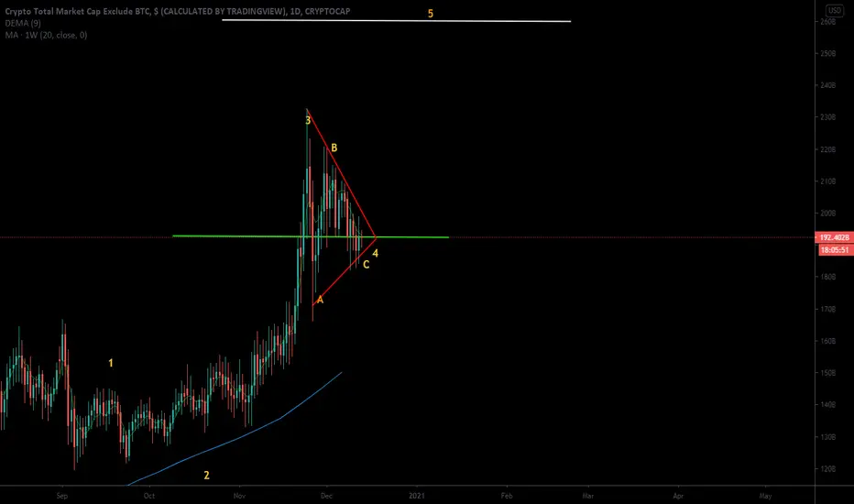The image size is (854, 504).
Task: Select the MA 1W (20, close, 0) indicator label
Action: [x=47, y=36]
